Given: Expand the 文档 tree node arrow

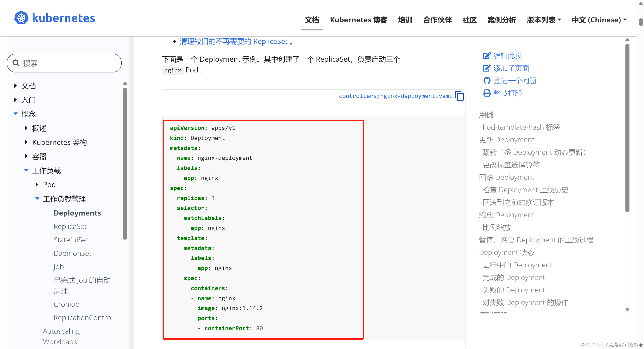Looking at the screenshot, I should pos(15,86).
